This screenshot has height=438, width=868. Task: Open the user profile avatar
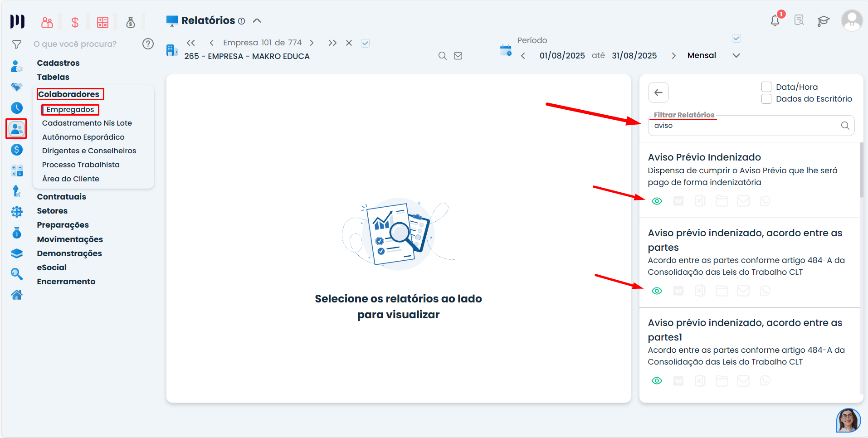[852, 20]
